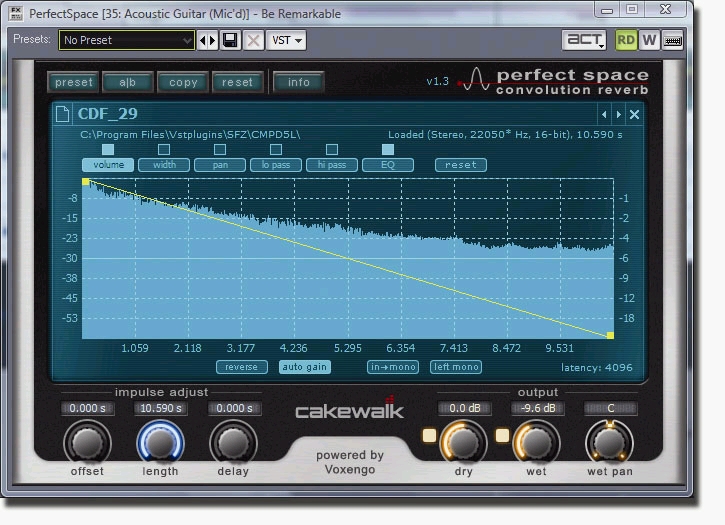Click the plugin preset button

[x=74, y=82]
